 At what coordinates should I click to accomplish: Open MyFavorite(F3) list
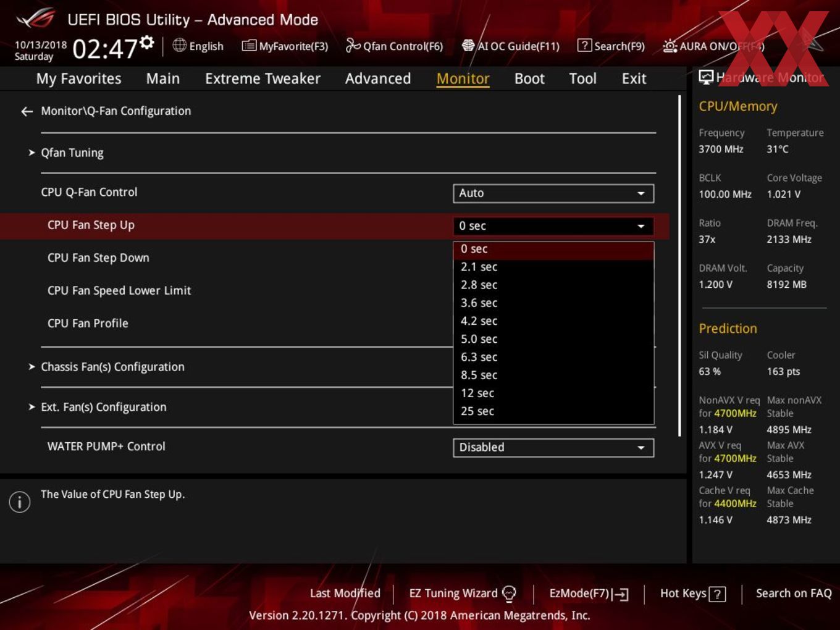click(x=285, y=46)
